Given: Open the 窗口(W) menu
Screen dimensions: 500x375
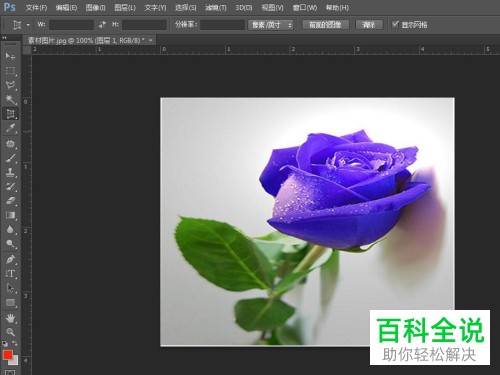Looking at the screenshot, I should [x=305, y=7].
